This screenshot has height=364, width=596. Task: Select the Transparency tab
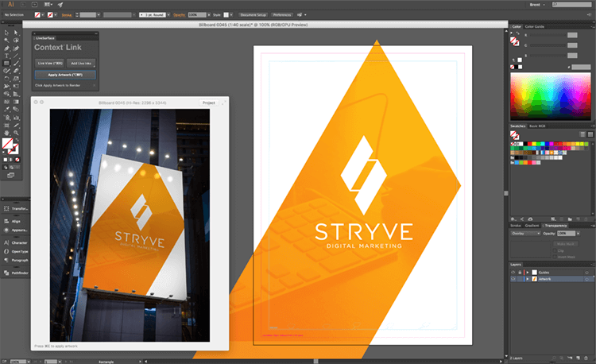coord(555,226)
